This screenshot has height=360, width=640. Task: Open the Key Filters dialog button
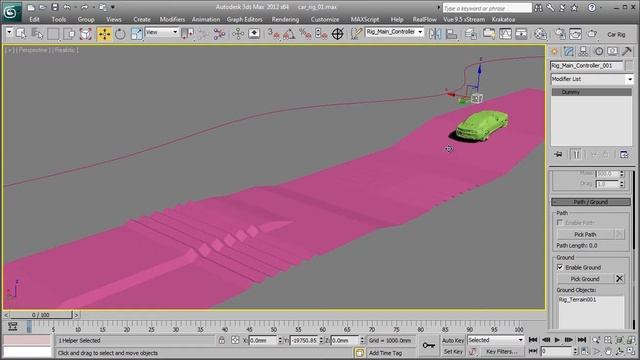(502, 351)
